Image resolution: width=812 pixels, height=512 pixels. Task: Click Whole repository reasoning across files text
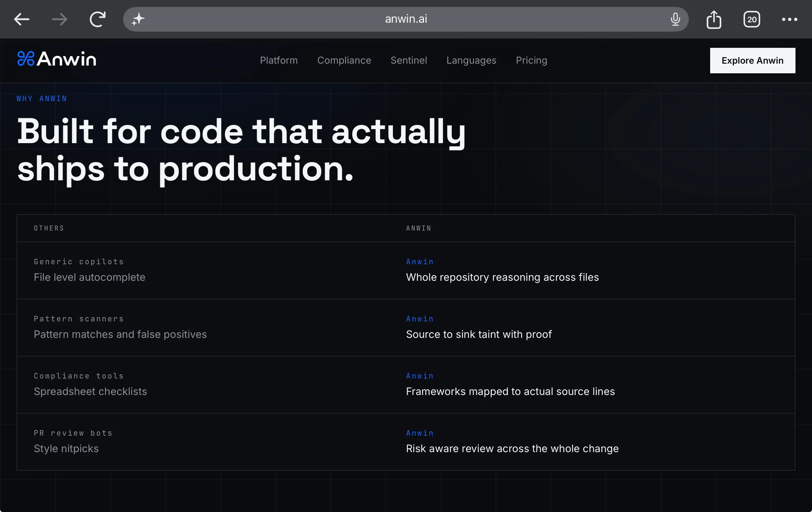tap(502, 277)
